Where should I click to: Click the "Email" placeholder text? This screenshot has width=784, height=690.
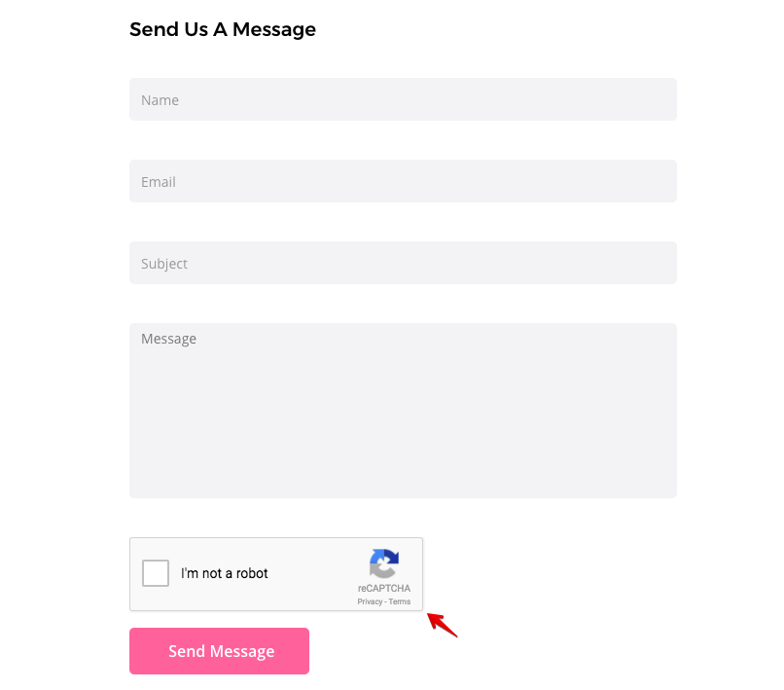159,182
